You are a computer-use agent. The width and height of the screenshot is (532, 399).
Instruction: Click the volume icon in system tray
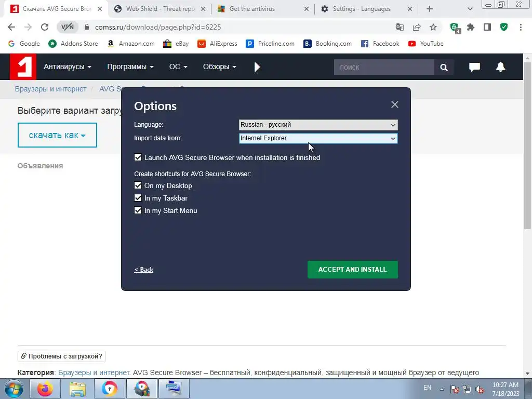480,389
